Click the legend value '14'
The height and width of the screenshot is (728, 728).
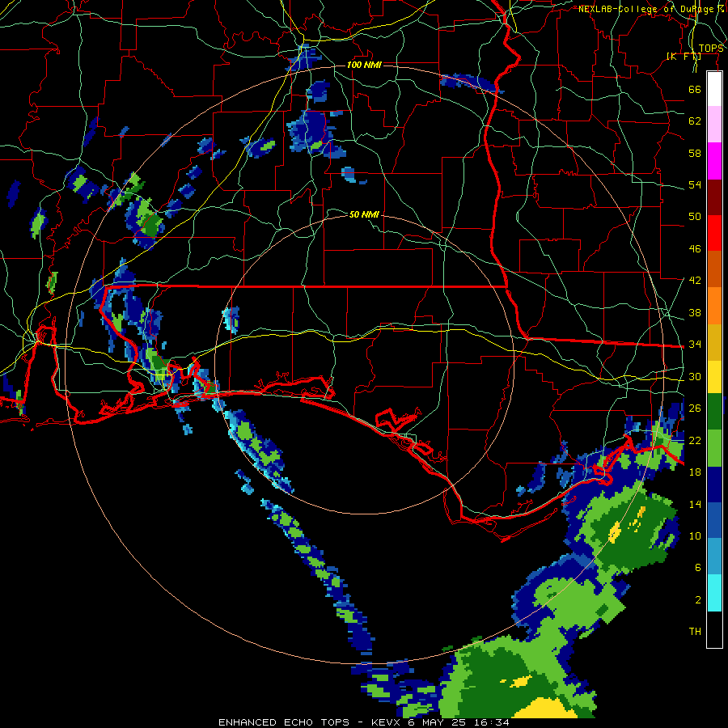pos(695,504)
